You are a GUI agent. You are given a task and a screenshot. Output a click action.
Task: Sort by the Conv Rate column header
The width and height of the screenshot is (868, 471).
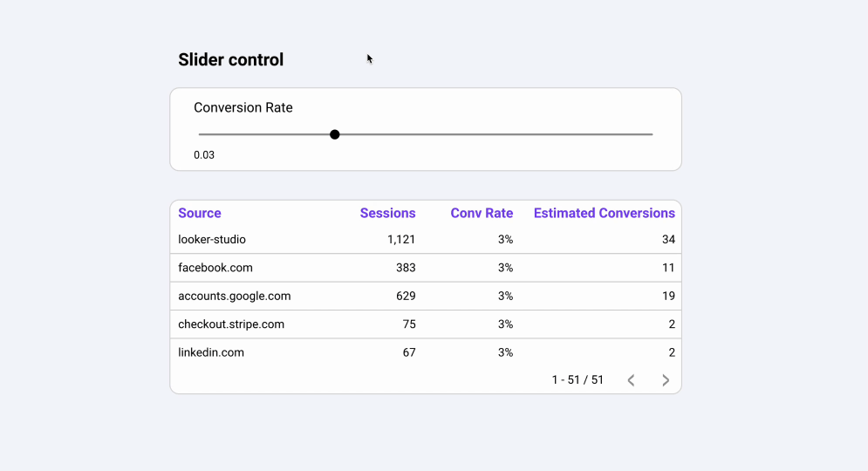[x=482, y=213]
